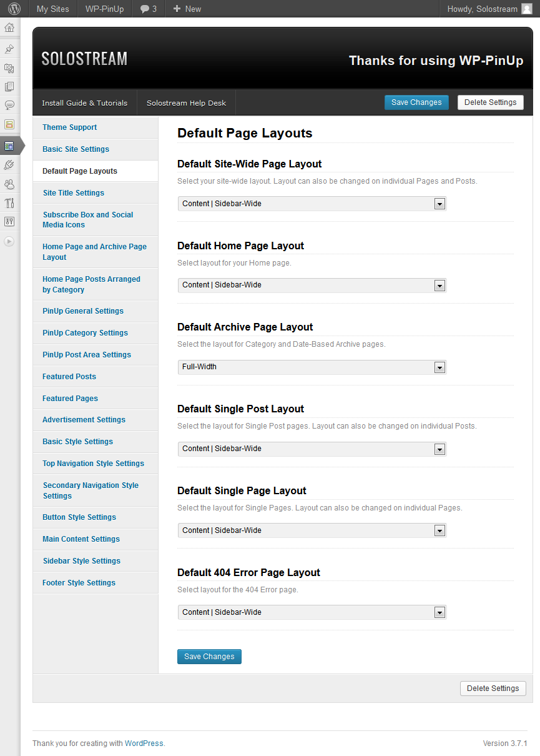
Task: Click yellow form icon below Comments
Action: pyautogui.click(x=9, y=124)
